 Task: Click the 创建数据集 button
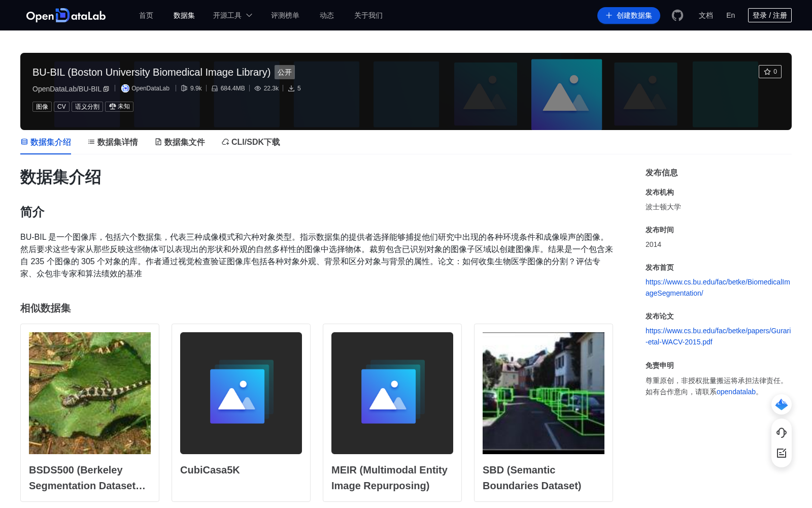coord(629,15)
